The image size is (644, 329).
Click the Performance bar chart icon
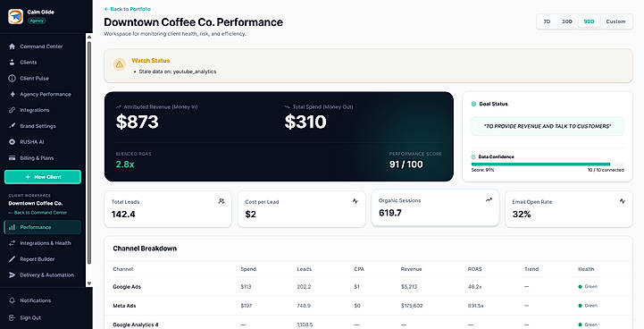pos(12,227)
